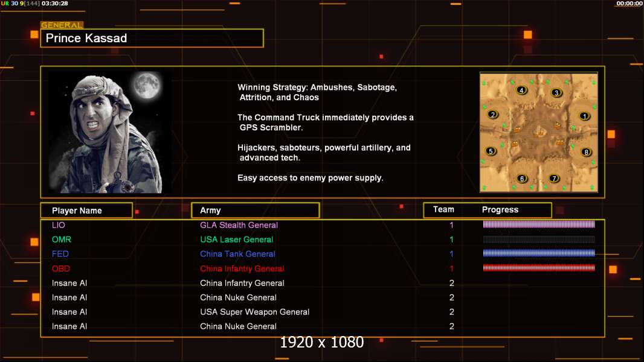Viewport: 644px width, 362px height.
Task: Click start position 4 on the minimap
Action: 521,90
